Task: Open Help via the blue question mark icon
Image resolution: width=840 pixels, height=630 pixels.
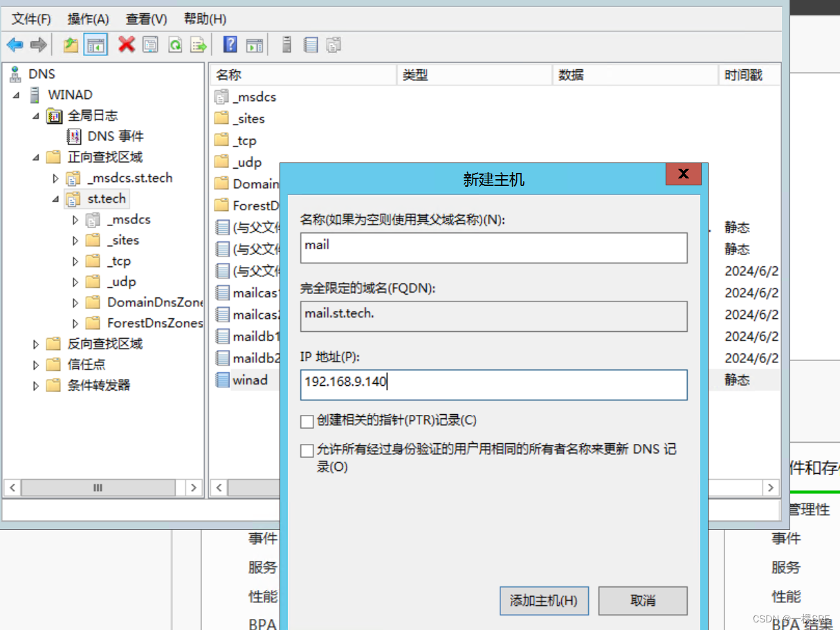Action: point(230,45)
